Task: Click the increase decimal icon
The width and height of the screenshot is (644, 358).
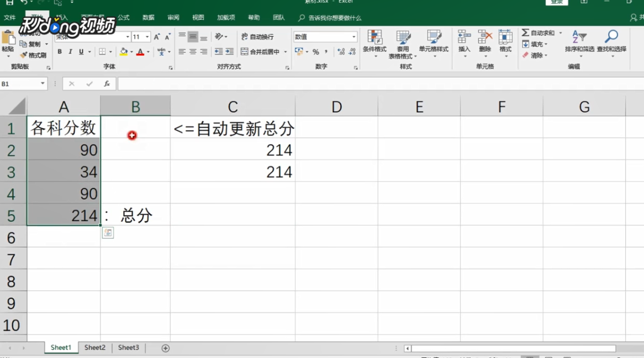Action: [341, 52]
